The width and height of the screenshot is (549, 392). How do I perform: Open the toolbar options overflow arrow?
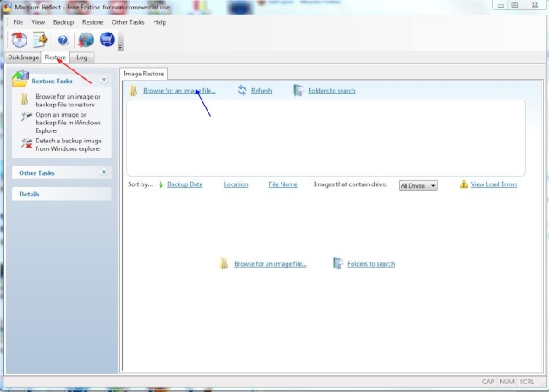(120, 47)
